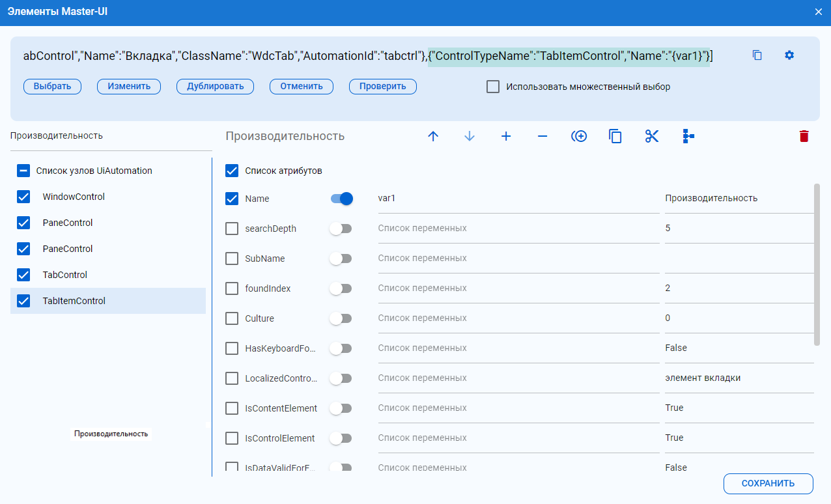Select the TabControl node in the tree
The height and width of the screenshot is (504, 831).
64,275
